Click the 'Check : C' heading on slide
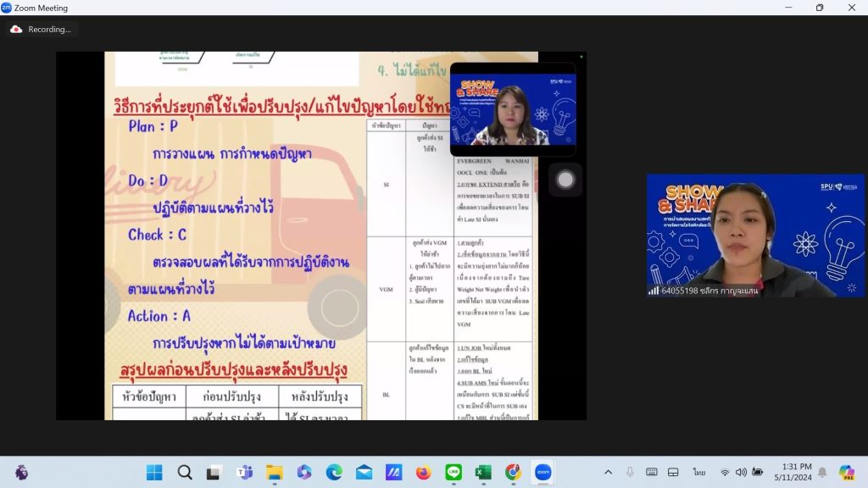The height and width of the screenshot is (488, 868). coord(157,235)
